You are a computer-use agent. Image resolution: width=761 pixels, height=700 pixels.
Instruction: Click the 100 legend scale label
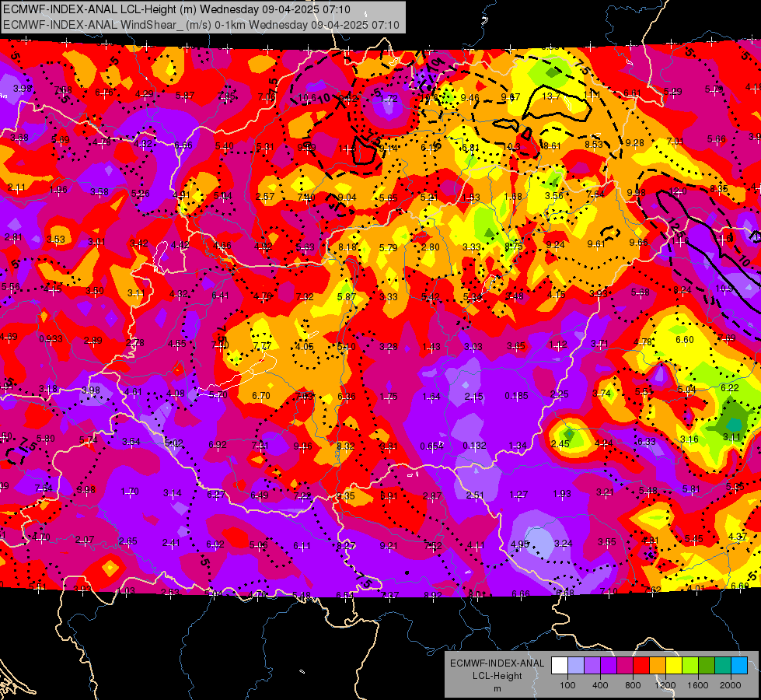pos(567,685)
